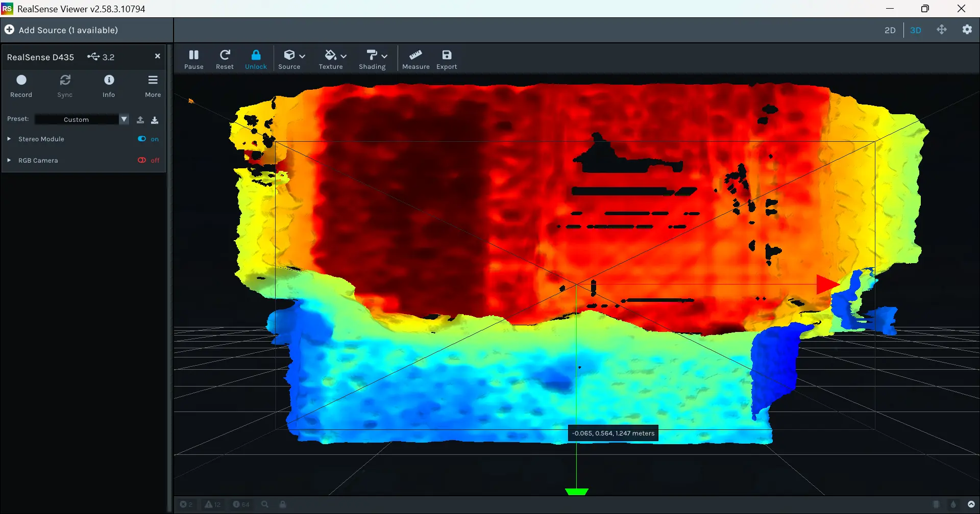This screenshot has width=980, height=514.
Task: Click the sidebar vertical scrollbar
Action: point(169,278)
